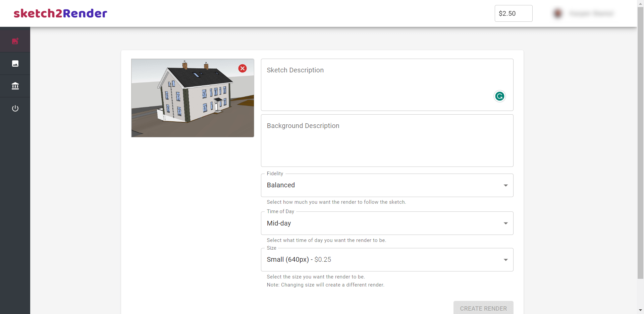The image size is (644, 314).
Task: Click the scrollbar up arrow
Action: pyautogui.click(x=640, y=3)
